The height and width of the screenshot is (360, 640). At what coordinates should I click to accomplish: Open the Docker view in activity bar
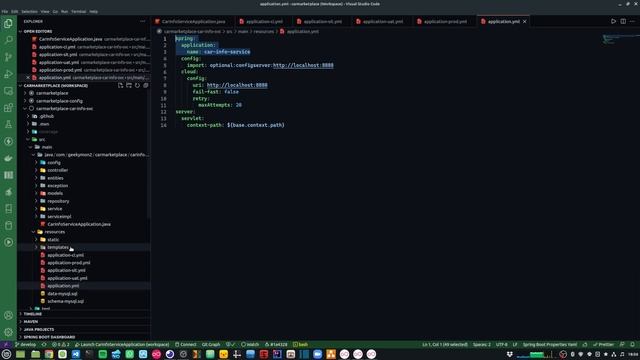point(8,158)
